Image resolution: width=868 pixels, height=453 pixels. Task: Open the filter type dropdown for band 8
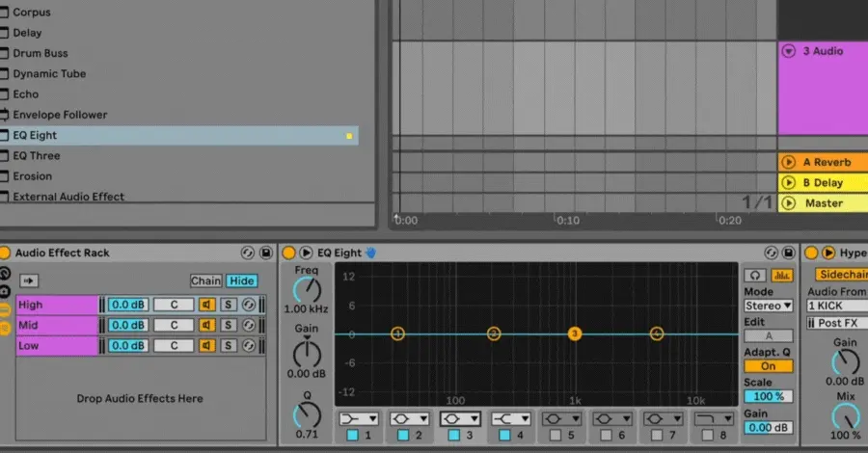(x=714, y=418)
